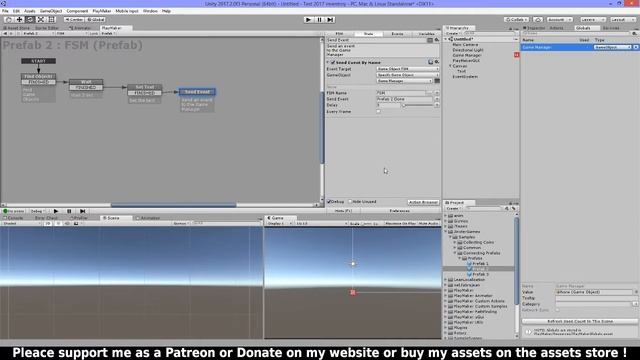Toggle Mute Audio in Game view
The width and height of the screenshot is (640, 360).
[x=428, y=224]
